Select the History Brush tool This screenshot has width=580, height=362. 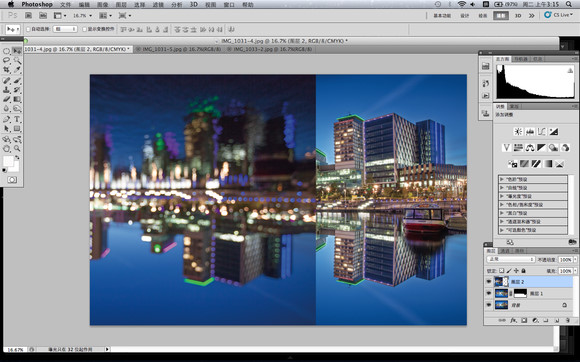pyautogui.click(x=17, y=90)
